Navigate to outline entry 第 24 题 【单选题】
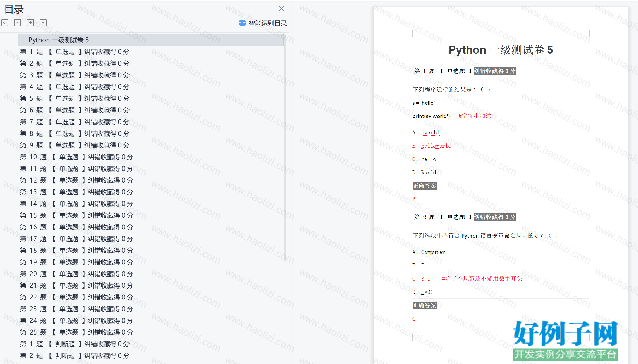Image resolution: width=638 pixels, height=364 pixels. [77, 321]
